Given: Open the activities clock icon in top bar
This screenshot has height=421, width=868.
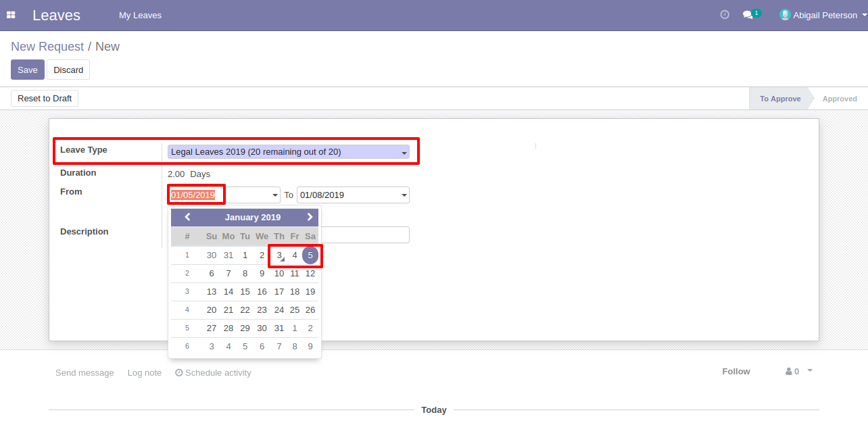Looking at the screenshot, I should 725,14.
